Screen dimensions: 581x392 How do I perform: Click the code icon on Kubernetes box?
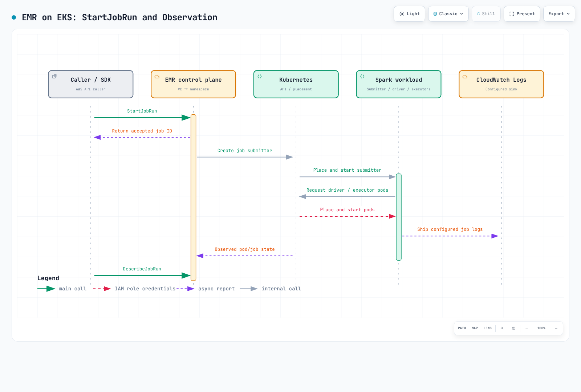pyautogui.click(x=260, y=76)
